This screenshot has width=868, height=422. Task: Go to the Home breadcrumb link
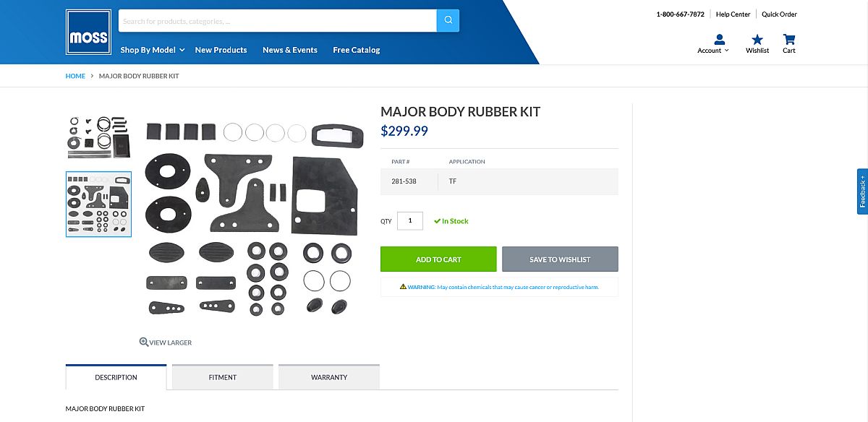[75, 76]
